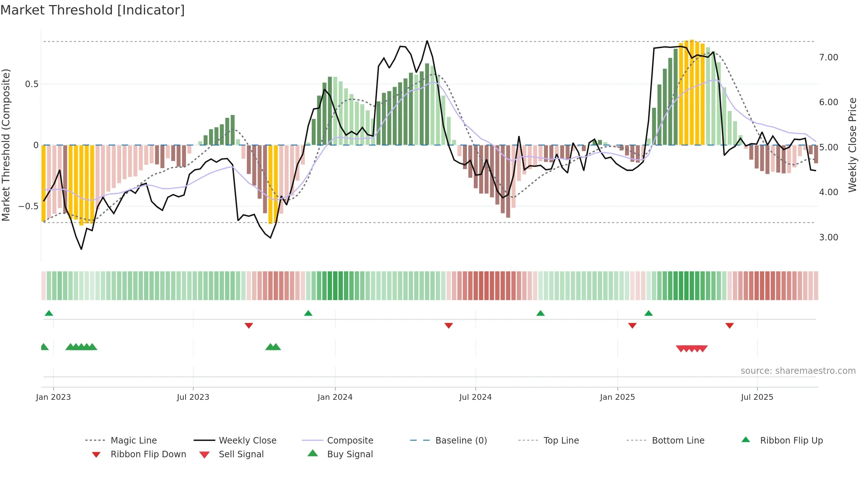Toggle the Weekly Close legend entry
This screenshot has width=868, height=488.
235,440
